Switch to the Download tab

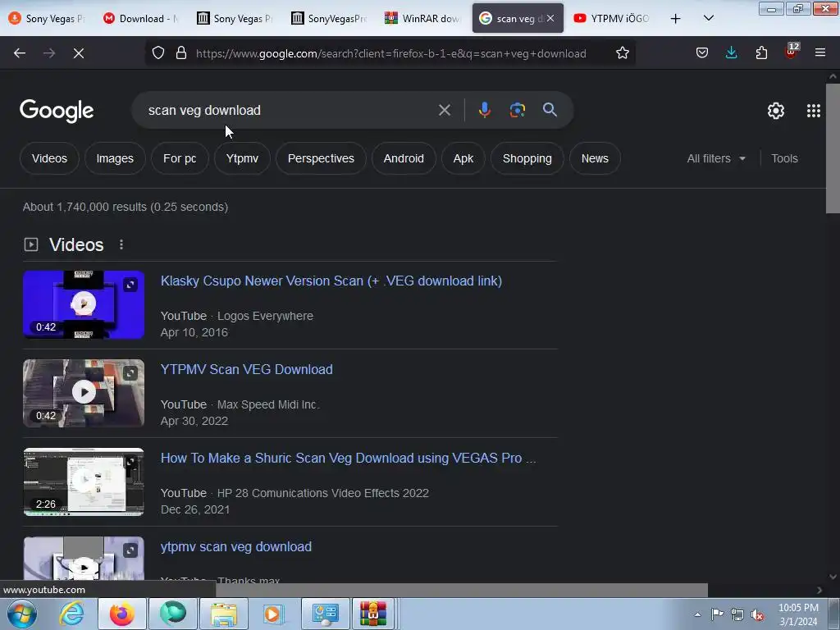point(142,18)
